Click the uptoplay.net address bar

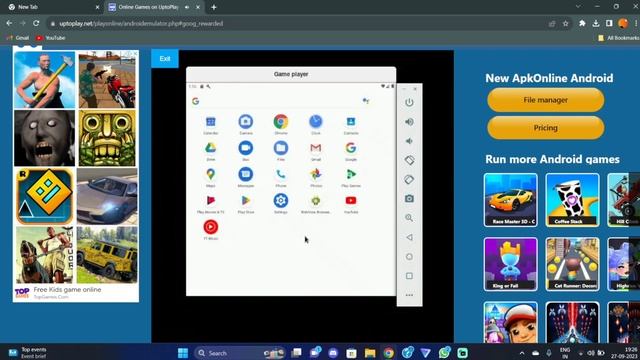point(298,24)
